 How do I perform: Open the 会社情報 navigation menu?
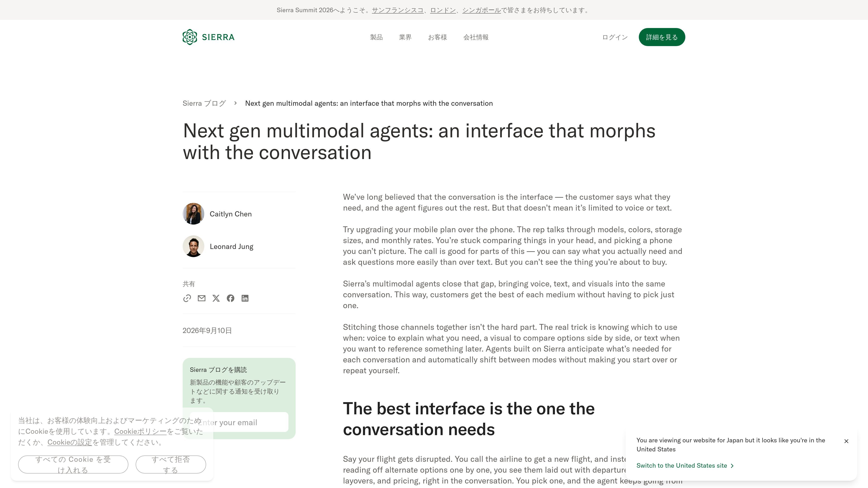pyautogui.click(x=476, y=37)
